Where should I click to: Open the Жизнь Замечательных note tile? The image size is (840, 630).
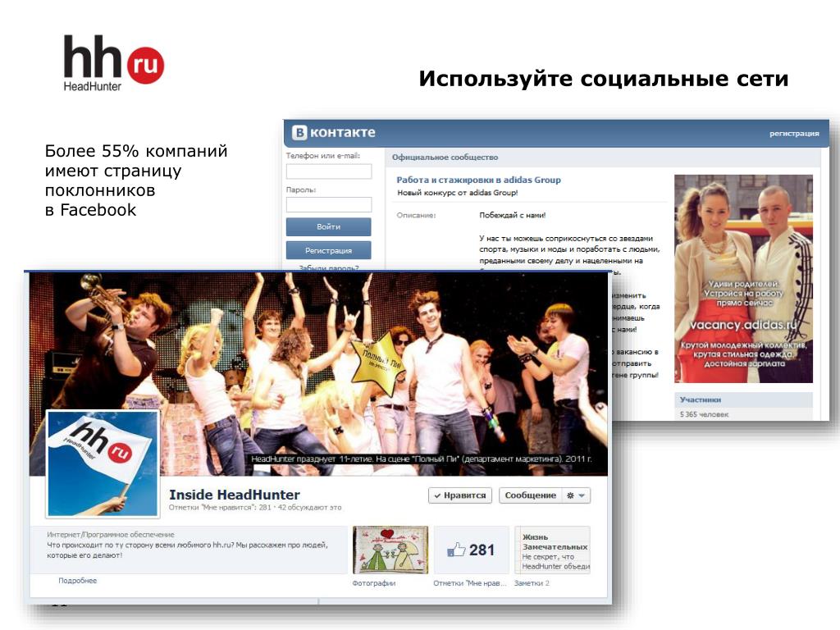click(552, 550)
